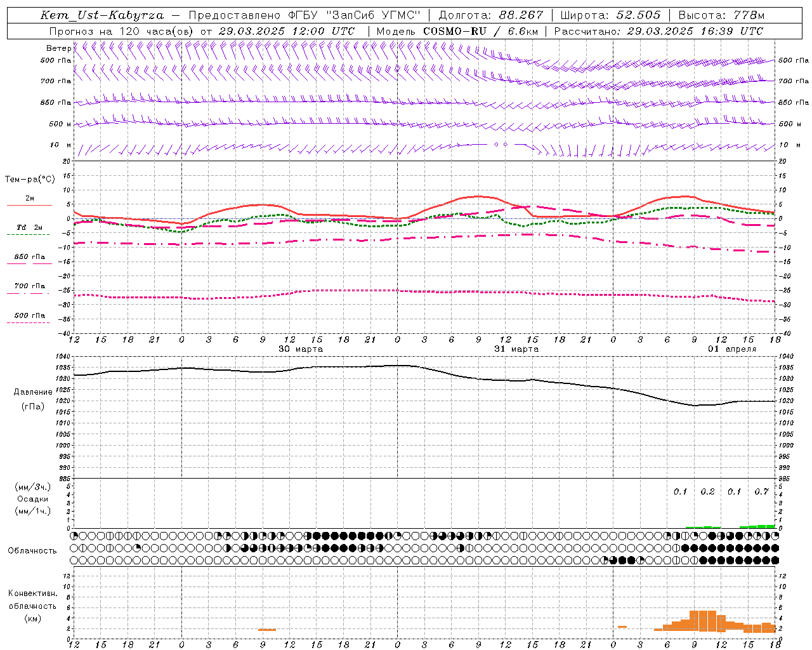Screen dimensions: 812x650
Task: Click the Высота: 778м value
Action: (721, 15)
